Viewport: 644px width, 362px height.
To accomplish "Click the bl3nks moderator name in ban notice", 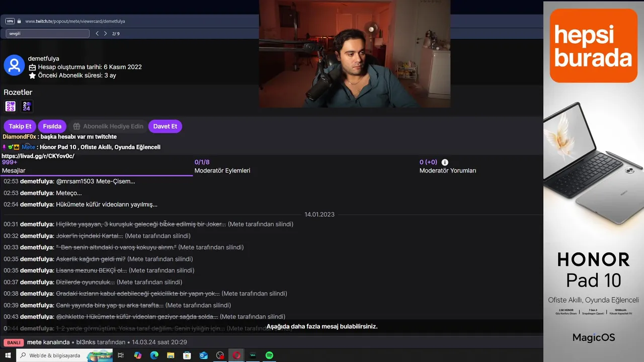I will click(86, 342).
